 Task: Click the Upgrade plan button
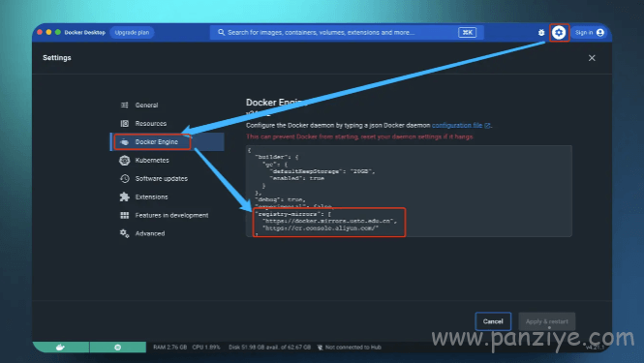[x=132, y=33]
